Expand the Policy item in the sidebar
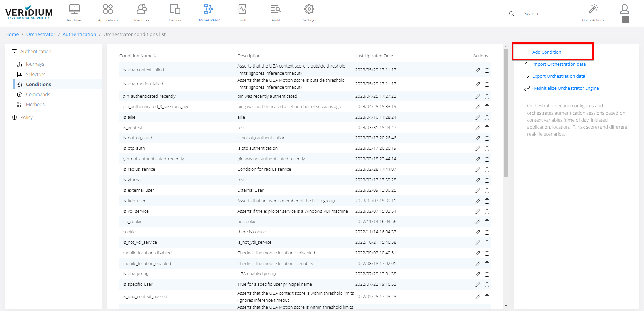 [x=26, y=117]
